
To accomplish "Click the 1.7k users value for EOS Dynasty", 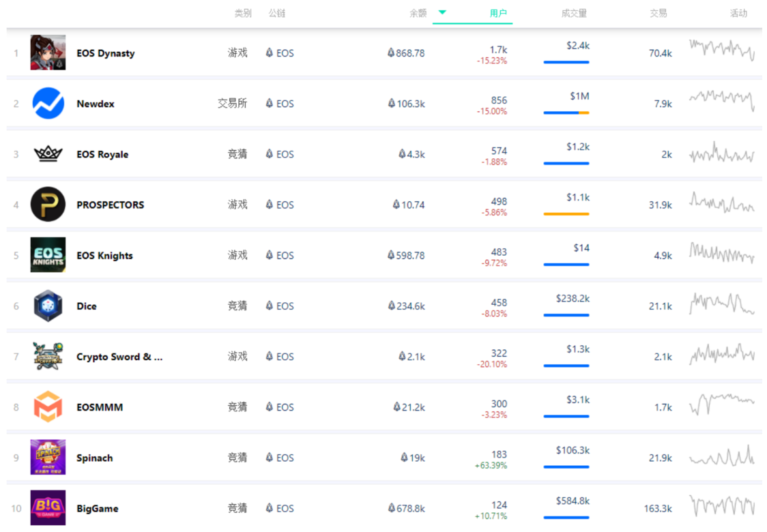I will pos(498,50).
